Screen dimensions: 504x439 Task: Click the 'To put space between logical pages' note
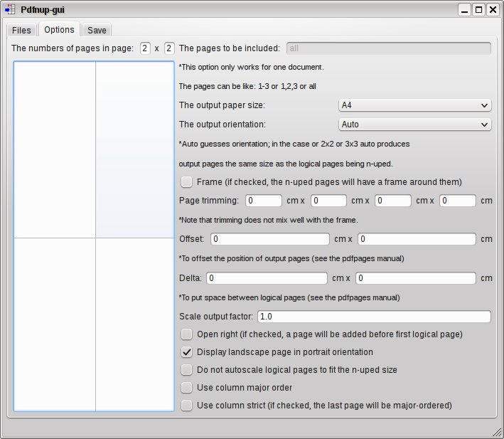click(x=289, y=297)
